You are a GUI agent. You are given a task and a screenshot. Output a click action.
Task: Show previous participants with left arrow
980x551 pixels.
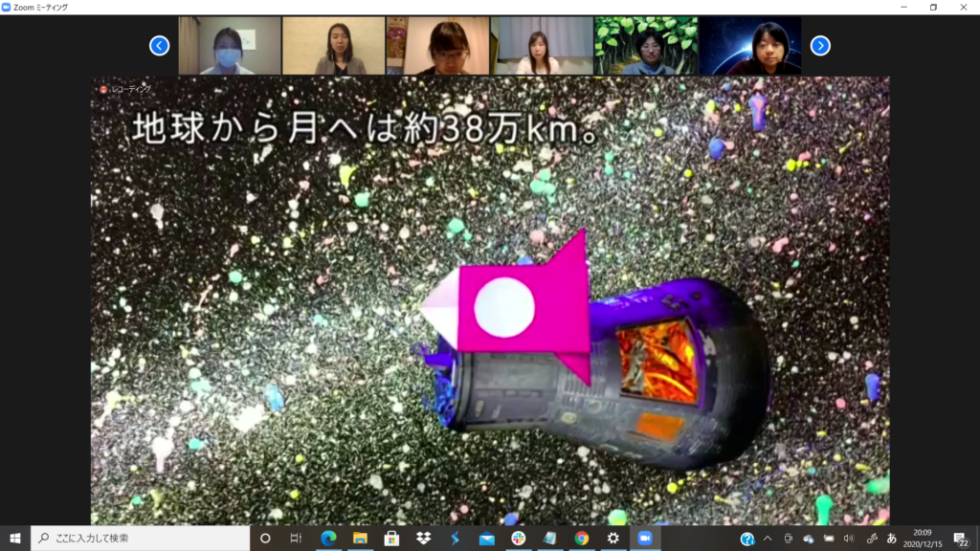coord(160,45)
